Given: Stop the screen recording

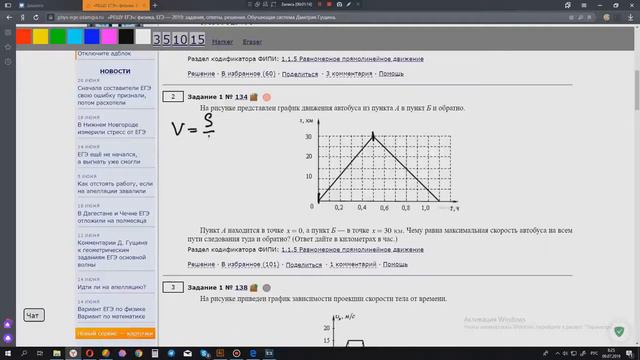Looking at the screenshot, I should coord(329,4).
